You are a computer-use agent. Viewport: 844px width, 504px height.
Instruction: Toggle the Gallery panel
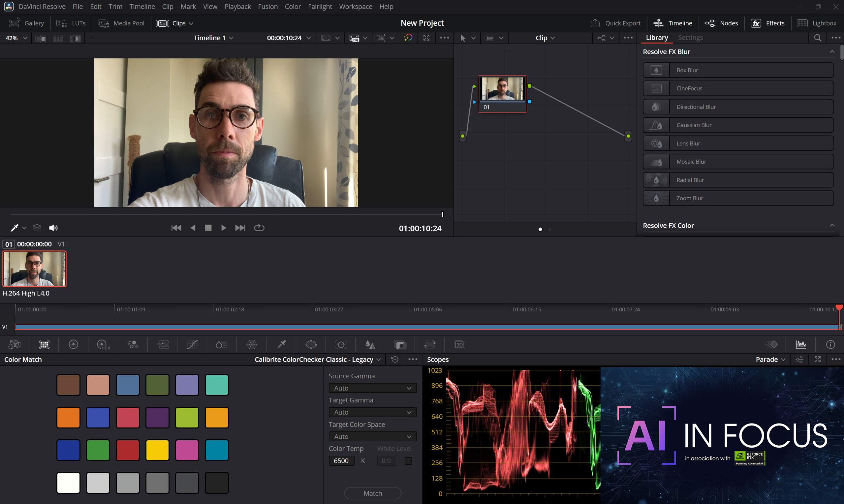[26, 23]
